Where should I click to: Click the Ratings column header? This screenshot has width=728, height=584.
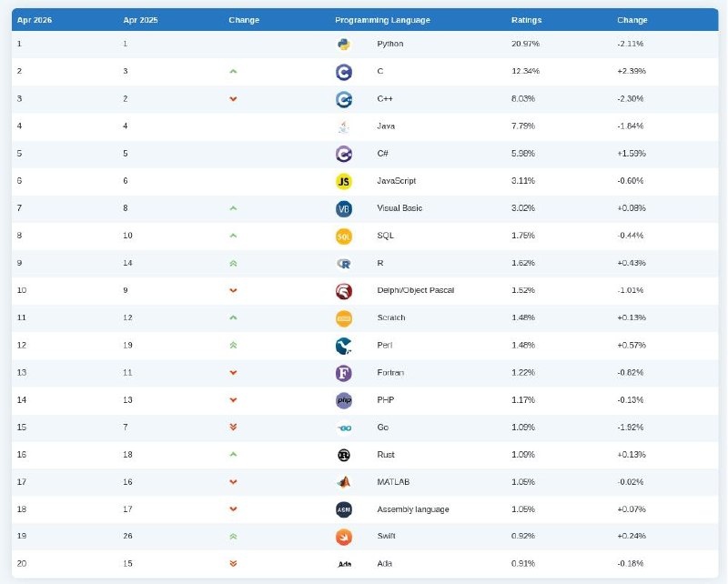pos(525,20)
